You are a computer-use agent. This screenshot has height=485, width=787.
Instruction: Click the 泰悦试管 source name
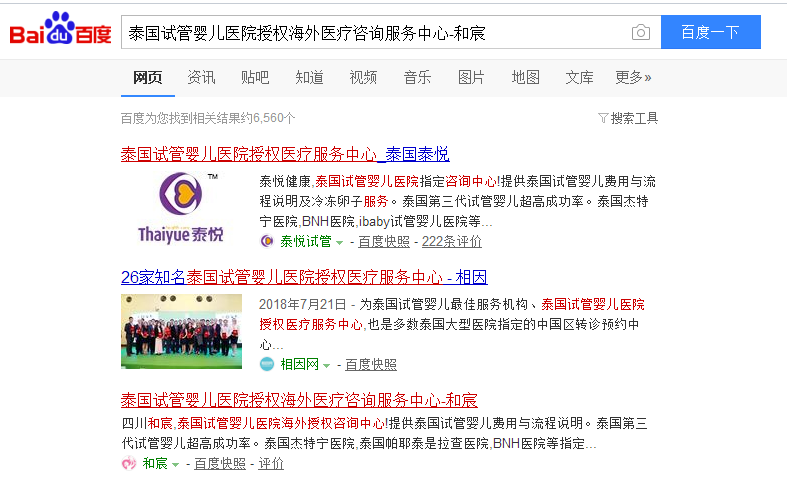click(306, 241)
